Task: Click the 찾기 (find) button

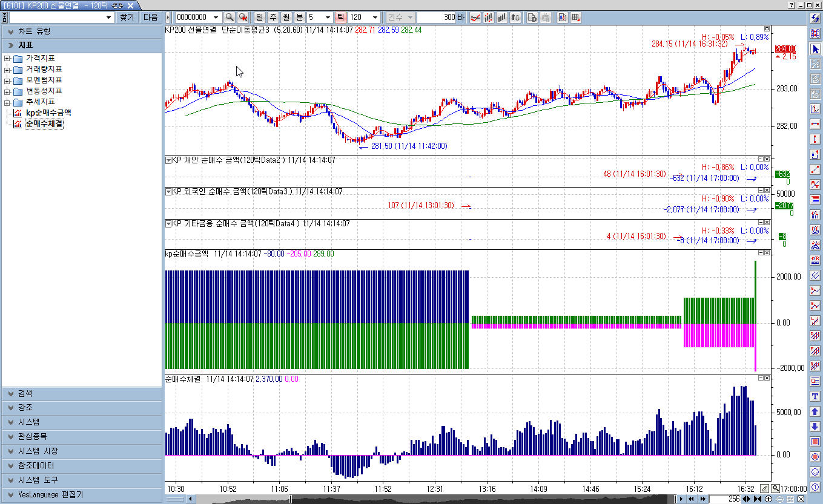Action: click(x=127, y=18)
